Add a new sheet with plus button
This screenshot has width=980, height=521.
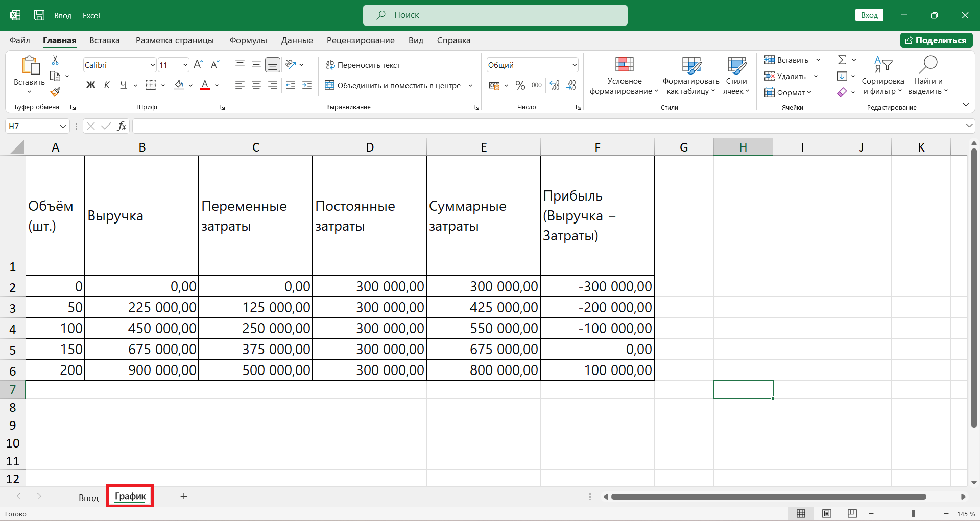183,496
